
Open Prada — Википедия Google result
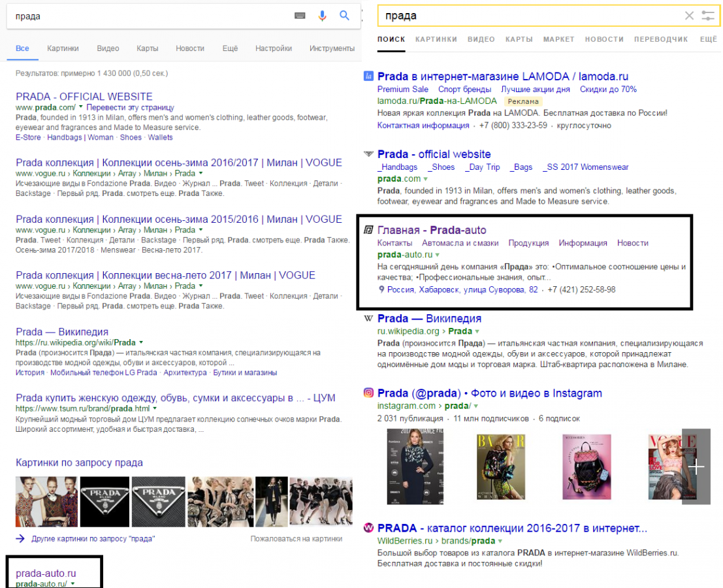62,332
